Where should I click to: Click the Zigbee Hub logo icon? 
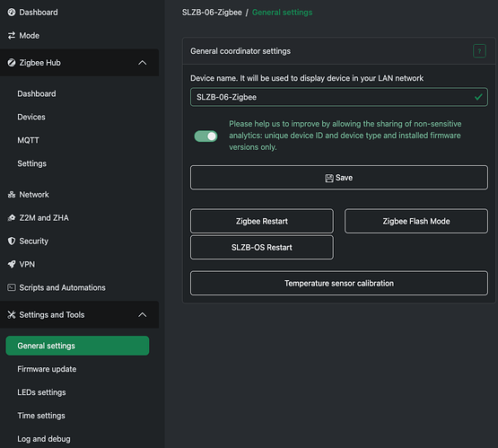[12, 63]
